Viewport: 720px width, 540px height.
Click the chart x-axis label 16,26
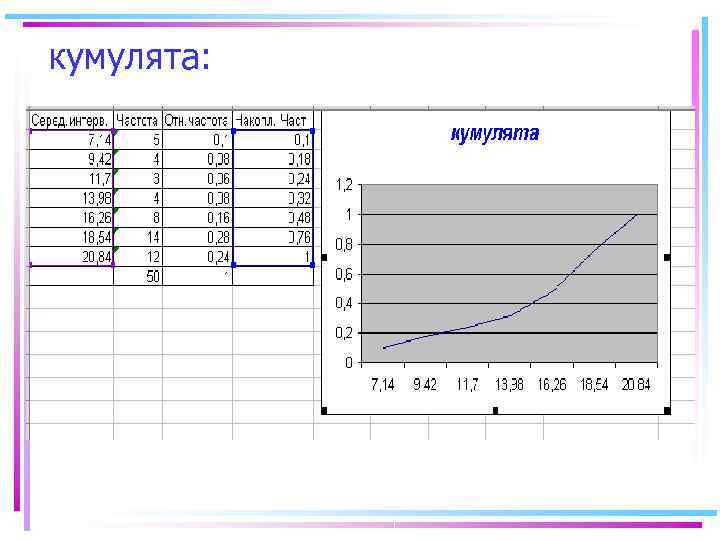[551, 384]
